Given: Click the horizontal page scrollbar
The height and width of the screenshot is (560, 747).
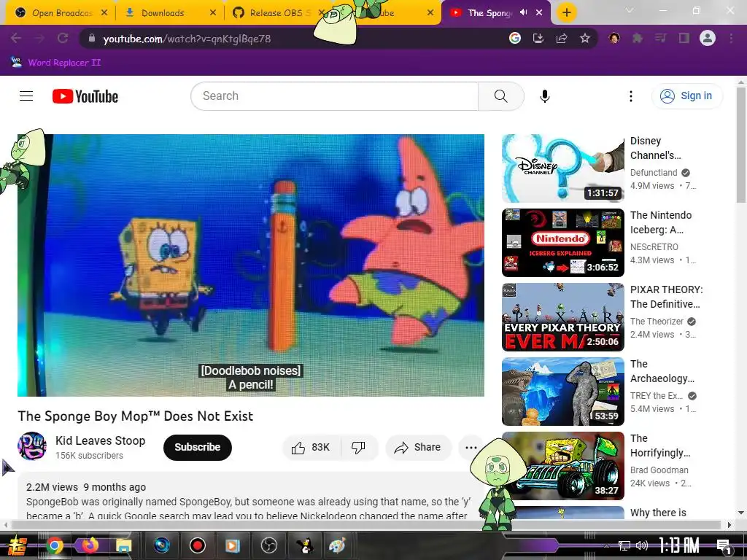Looking at the screenshot, I should point(367,525).
